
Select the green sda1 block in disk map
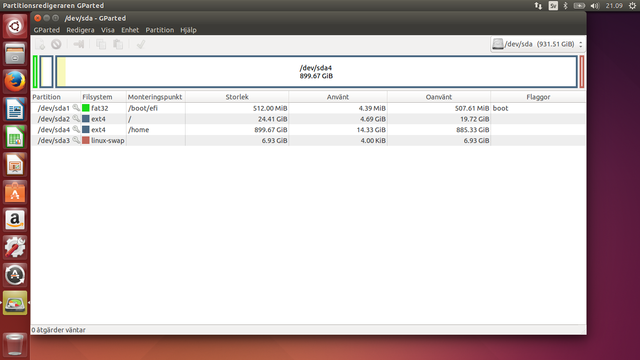36,72
